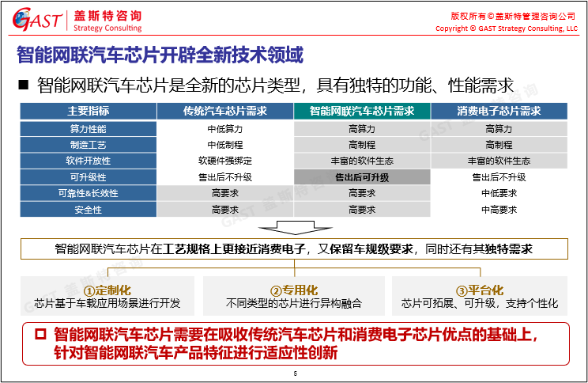The image size is (588, 383).
Task: Click the slide title 智能网联汽车芯片开辟全新技术领域
Action: [x=160, y=55]
